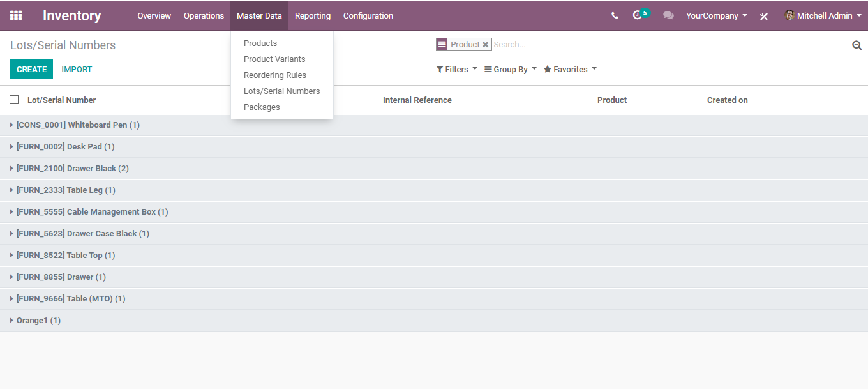868x389 pixels.
Task: Open activities clock icon with badge 5
Action: tap(640, 15)
